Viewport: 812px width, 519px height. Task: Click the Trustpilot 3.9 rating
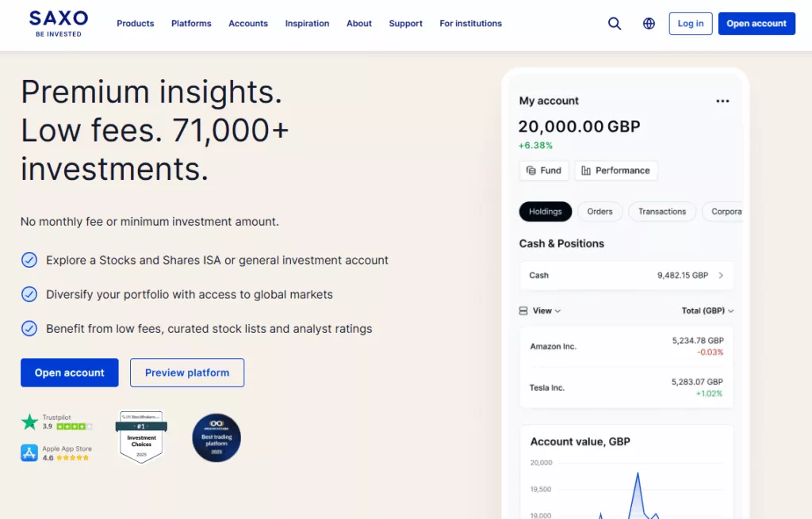[67, 426]
